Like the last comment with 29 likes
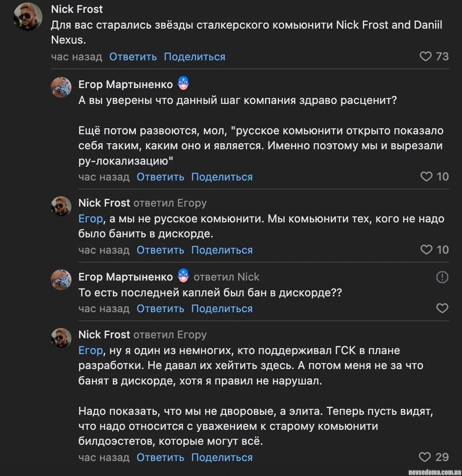The image size is (462, 476). 425,457
